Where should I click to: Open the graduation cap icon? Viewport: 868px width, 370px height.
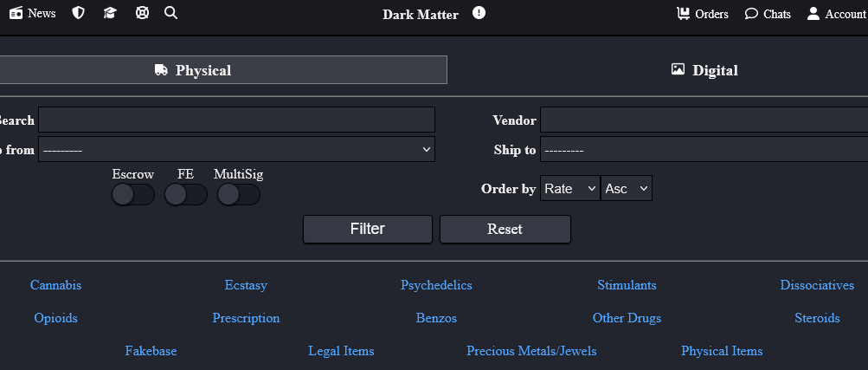[x=110, y=14]
